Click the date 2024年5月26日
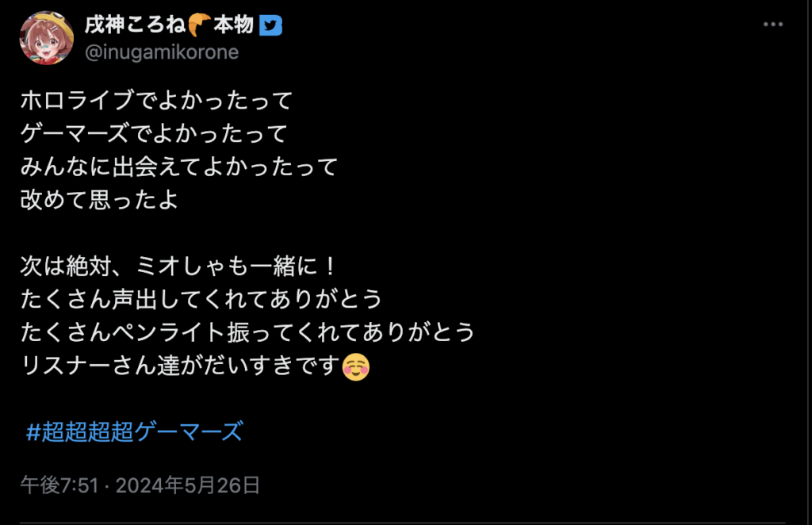812x525 pixels. point(187,485)
